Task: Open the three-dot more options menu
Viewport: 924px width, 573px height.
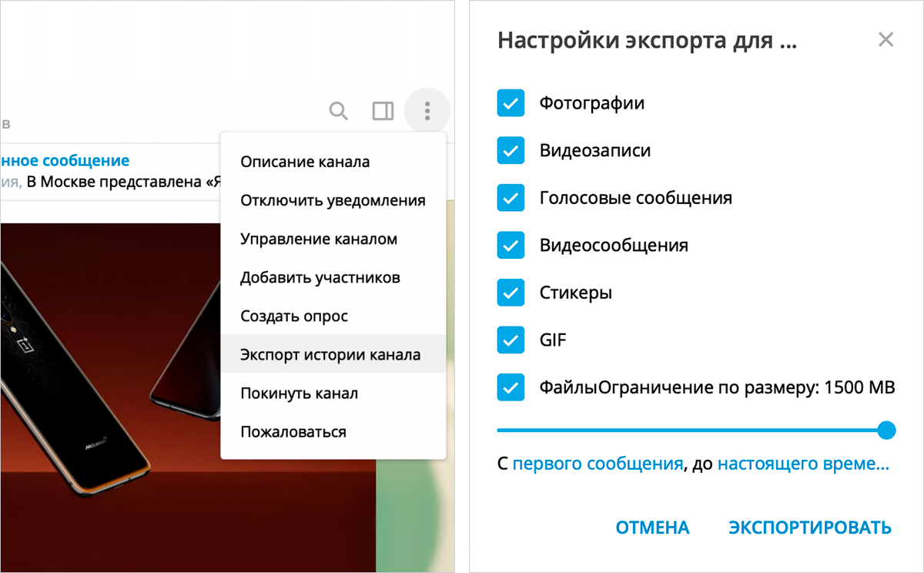Action: pos(427,112)
